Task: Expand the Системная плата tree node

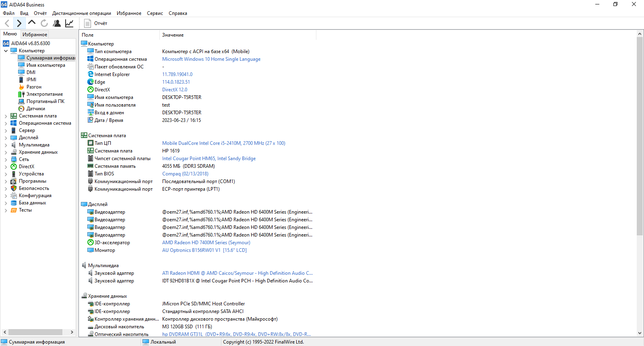Action: tap(6, 116)
